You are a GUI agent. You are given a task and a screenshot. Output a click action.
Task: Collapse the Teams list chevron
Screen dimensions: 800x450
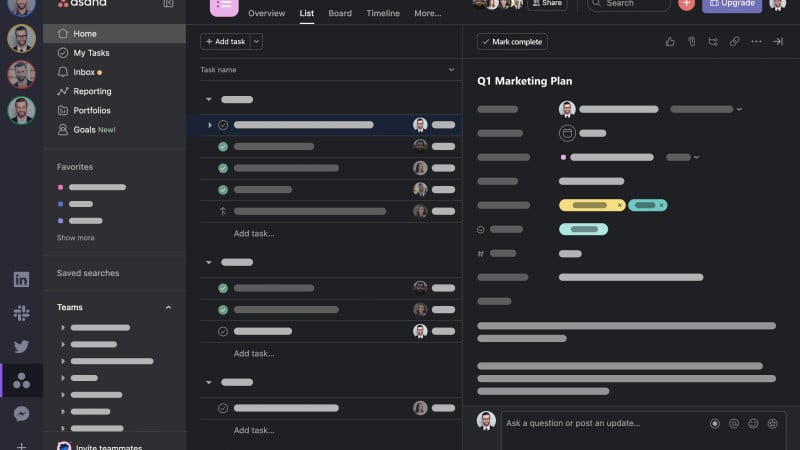pyautogui.click(x=168, y=308)
